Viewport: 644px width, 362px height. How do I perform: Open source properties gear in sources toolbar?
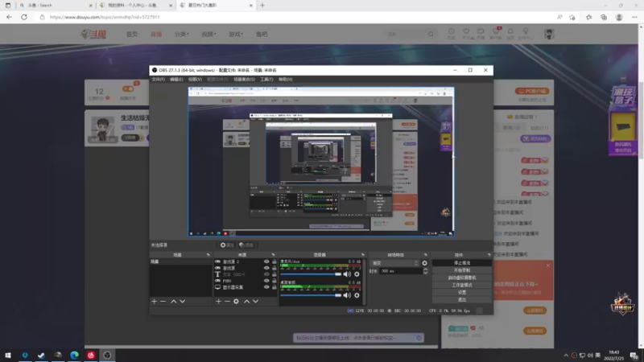tap(236, 301)
